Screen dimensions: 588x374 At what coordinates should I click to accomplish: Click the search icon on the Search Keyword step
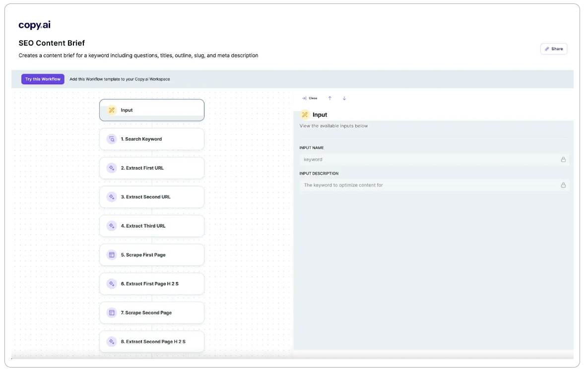click(112, 139)
